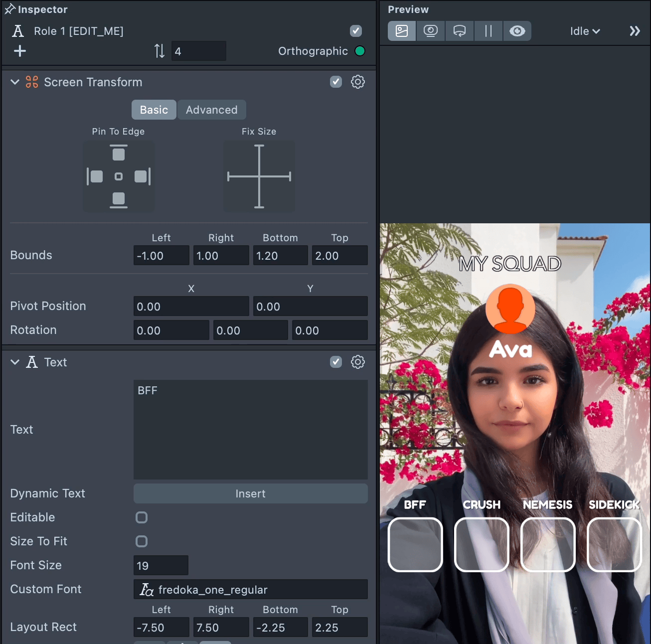Click the Font Size input field
Image resolution: width=651 pixels, height=644 pixels.
[x=161, y=565]
